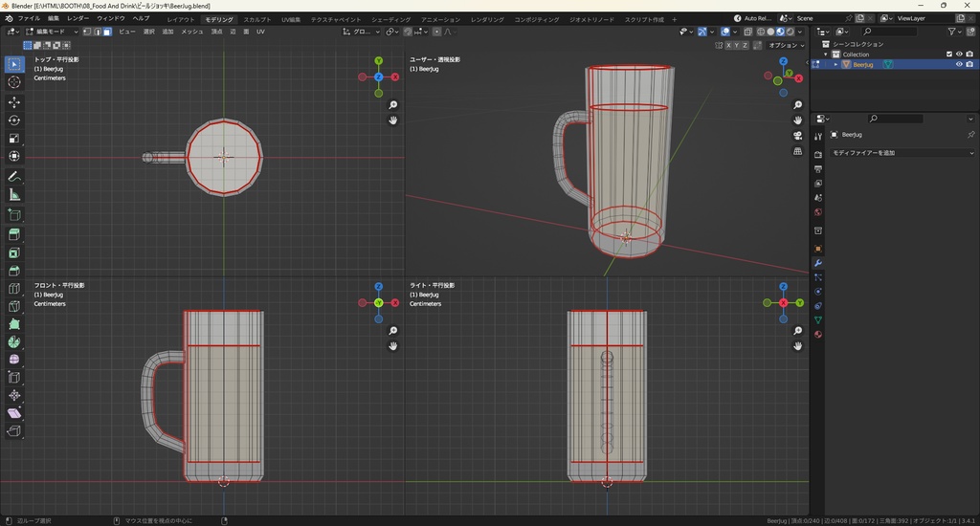Select the Extrude Region tool
The height and width of the screenshot is (526, 980).
pyautogui.click(x=14, y=234)
